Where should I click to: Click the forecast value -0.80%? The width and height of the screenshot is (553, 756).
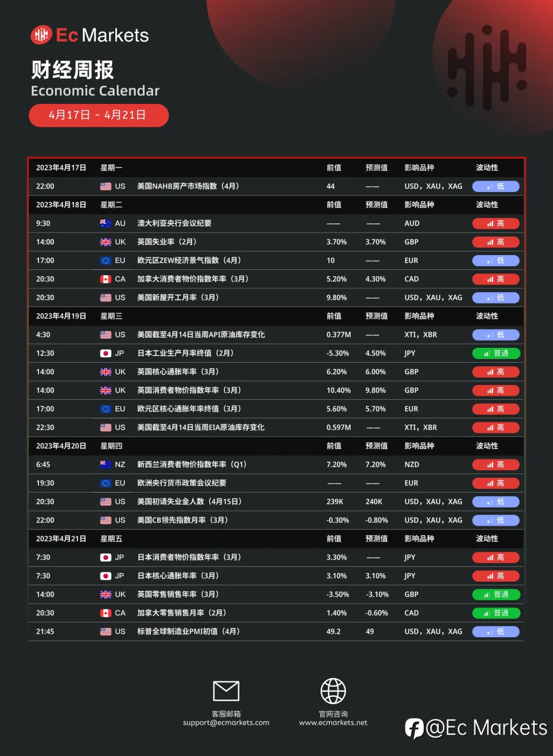pos(377,520)
